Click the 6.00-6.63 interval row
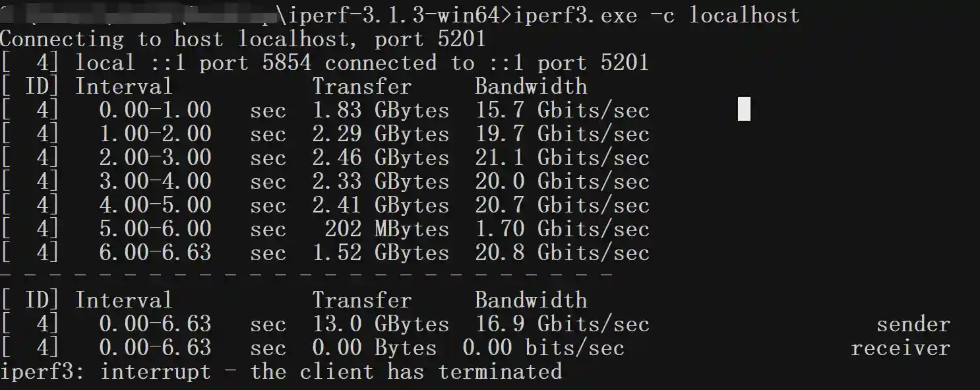 155,253
